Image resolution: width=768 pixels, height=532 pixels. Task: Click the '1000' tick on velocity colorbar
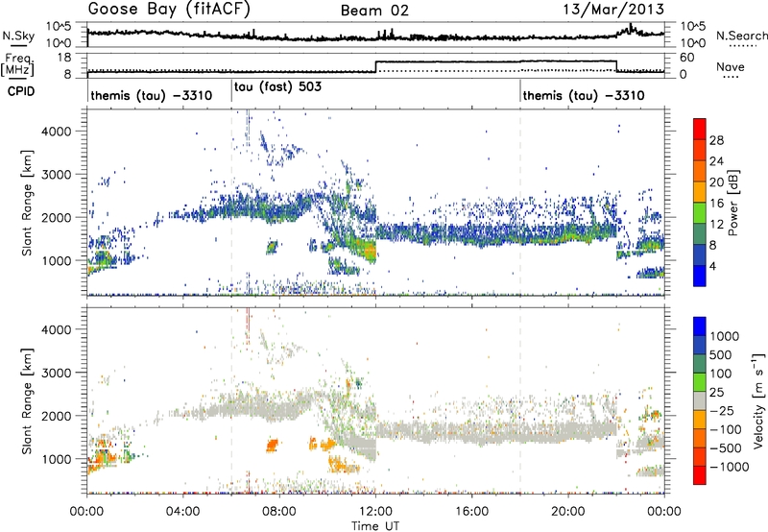pos(724,336)
